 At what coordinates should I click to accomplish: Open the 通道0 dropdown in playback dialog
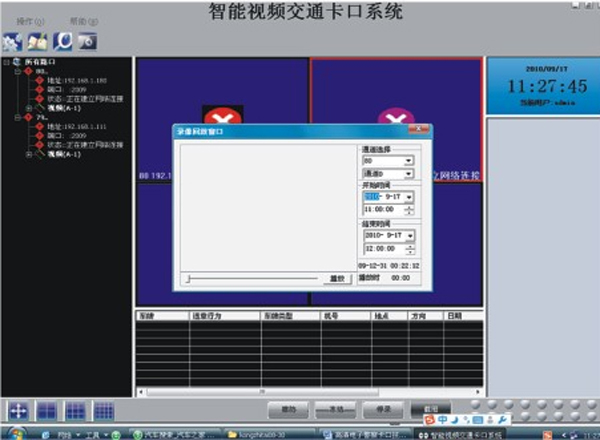click(x=409, y=174)
